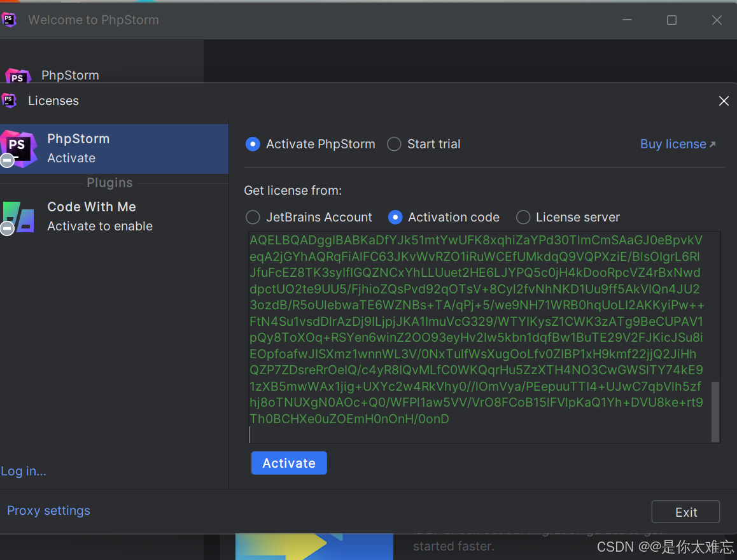Maximize the Welcome to PhpStorm window
The width and height of the screenshot is (737, 560).
(x=671, y=20)
